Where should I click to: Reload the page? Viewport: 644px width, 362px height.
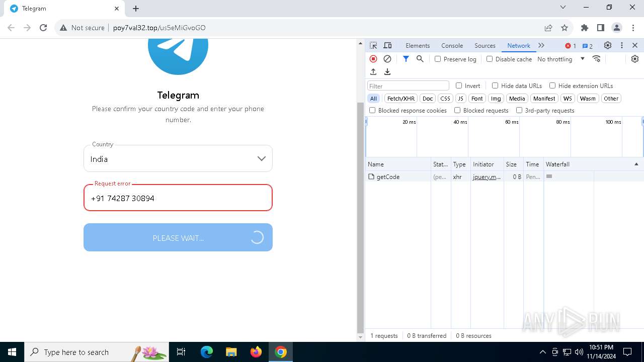43,28
